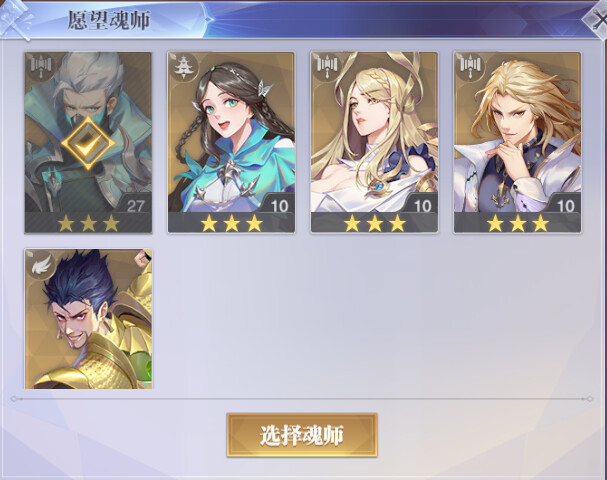Click the pagoda class icon on the teal-cloak girl card
This screenshot has width=607, height=480.
pyautogui.click(x=182, y=67)
